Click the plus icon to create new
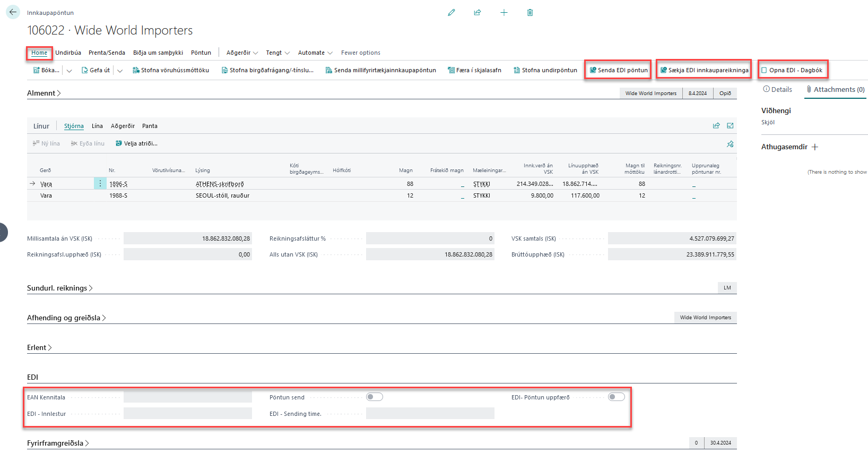Viewport: 868px width, 452px height. point(504,12)
